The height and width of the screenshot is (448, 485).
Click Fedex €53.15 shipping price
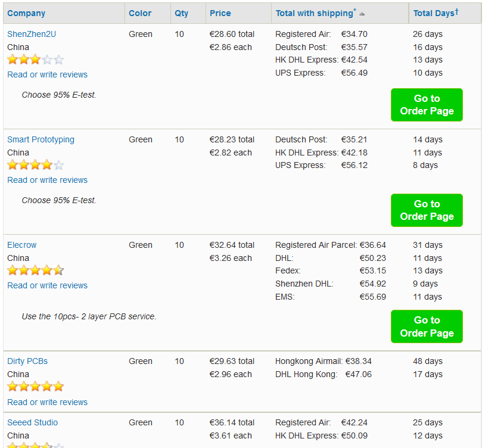coord(373,270)
